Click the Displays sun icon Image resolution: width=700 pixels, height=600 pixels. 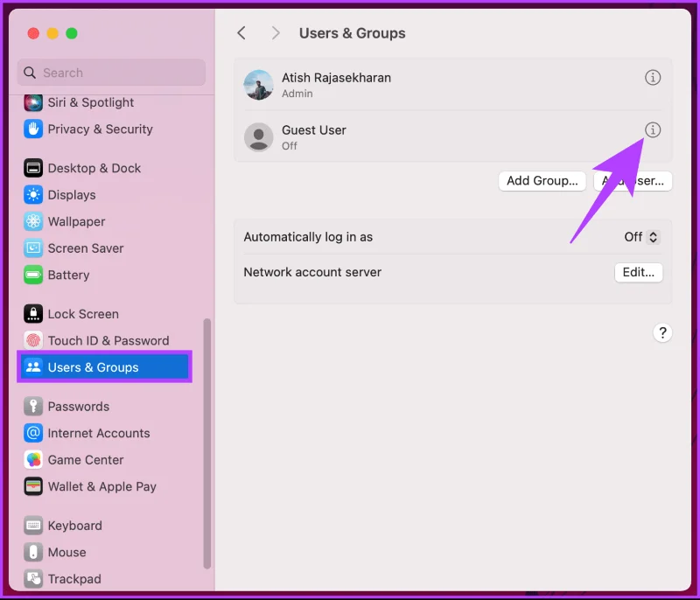(33, 195)
